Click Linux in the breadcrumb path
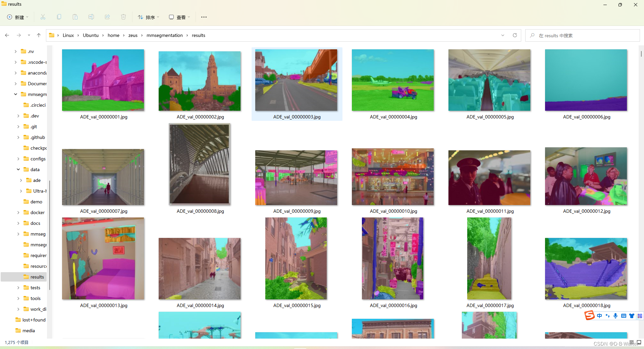 68,35
